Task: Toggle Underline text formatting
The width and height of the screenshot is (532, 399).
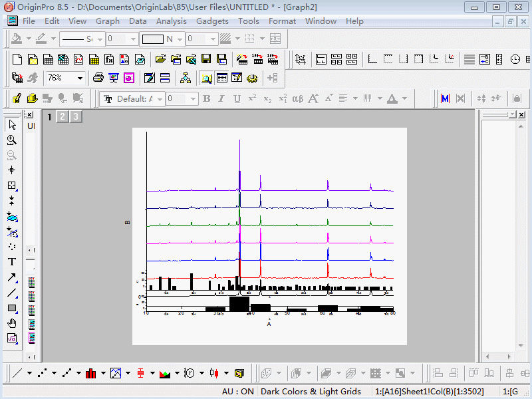Action: (237, 99)
